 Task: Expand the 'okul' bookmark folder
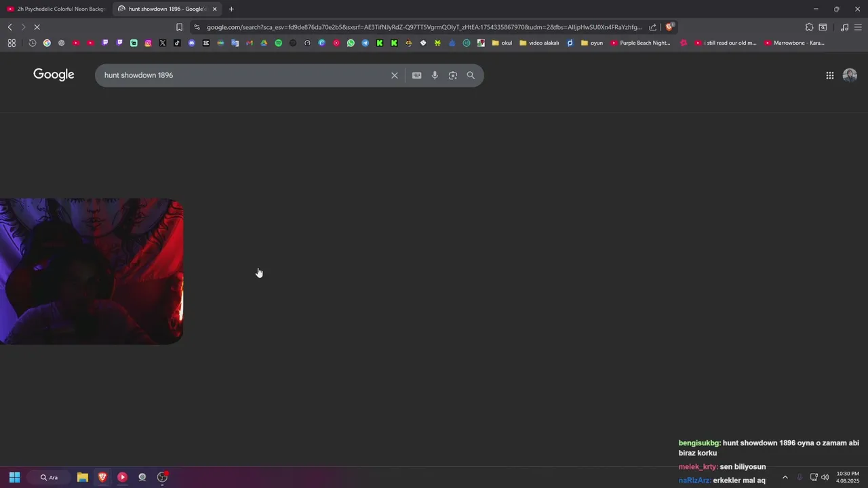(502, 43)
